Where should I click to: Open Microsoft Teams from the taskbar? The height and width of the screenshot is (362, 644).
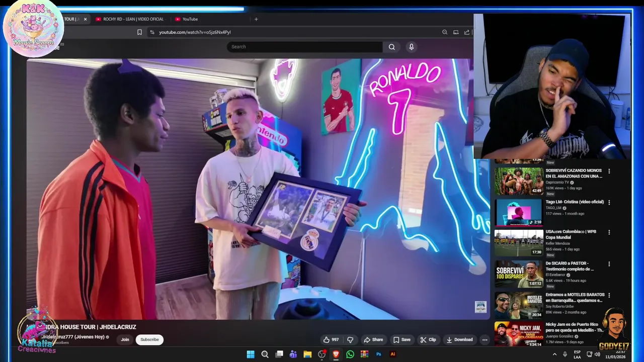click(x=293, y=354)
